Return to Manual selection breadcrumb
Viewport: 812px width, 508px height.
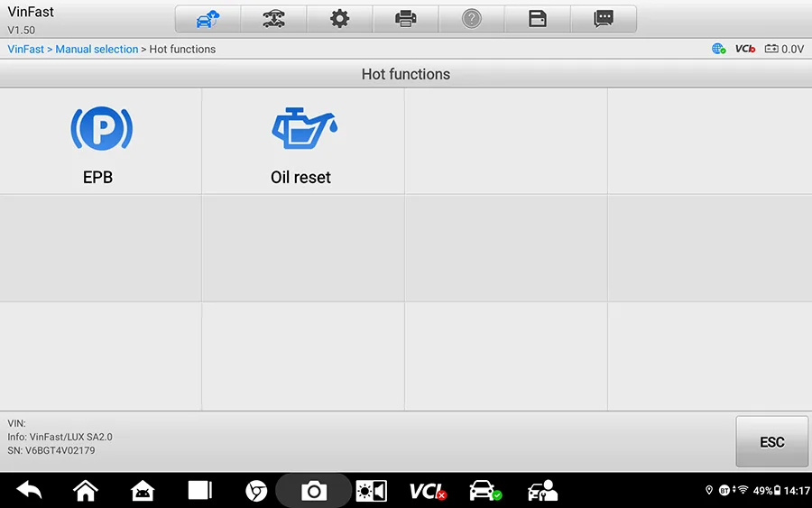(x=97, y=50)
